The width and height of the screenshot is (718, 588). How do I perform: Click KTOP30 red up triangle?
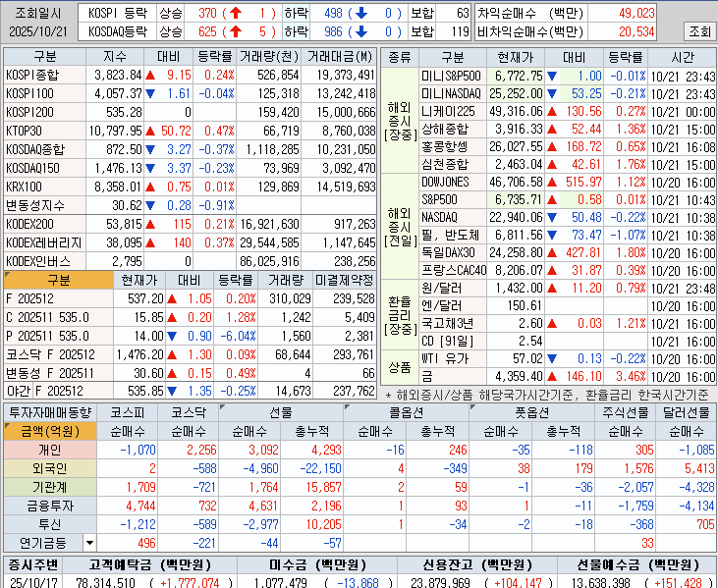coord(150,132)
